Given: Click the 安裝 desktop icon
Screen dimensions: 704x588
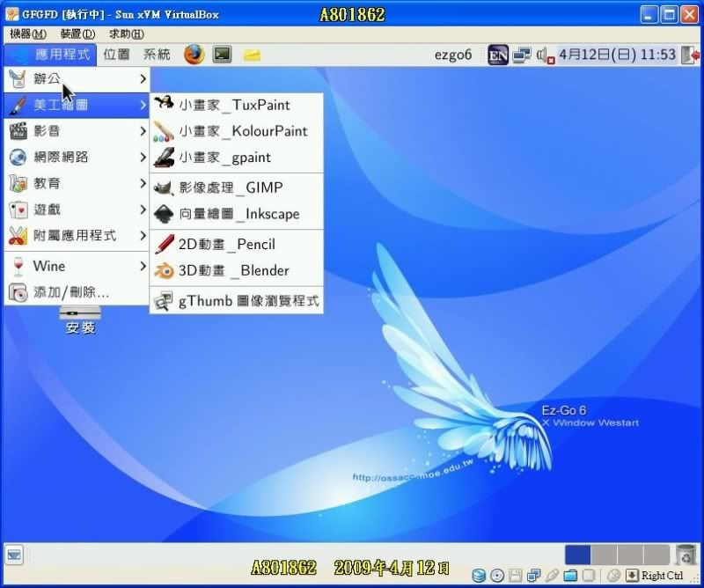Looking at the screenshot, I should [80, 320].
